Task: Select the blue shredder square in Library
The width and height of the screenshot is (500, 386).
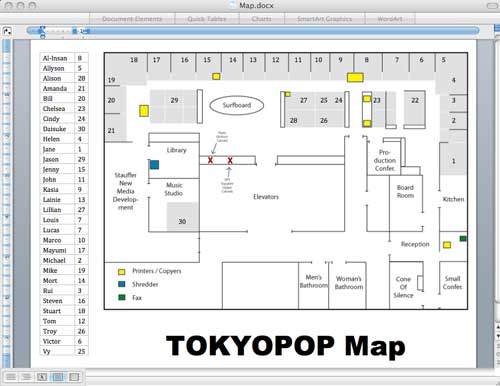Action: click(x=154, y=164)
